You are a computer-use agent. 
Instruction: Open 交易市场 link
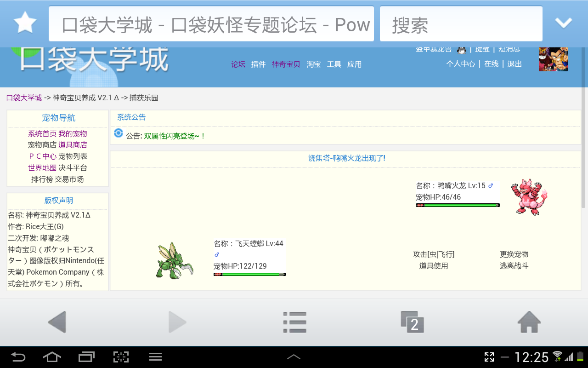point(69,179)
